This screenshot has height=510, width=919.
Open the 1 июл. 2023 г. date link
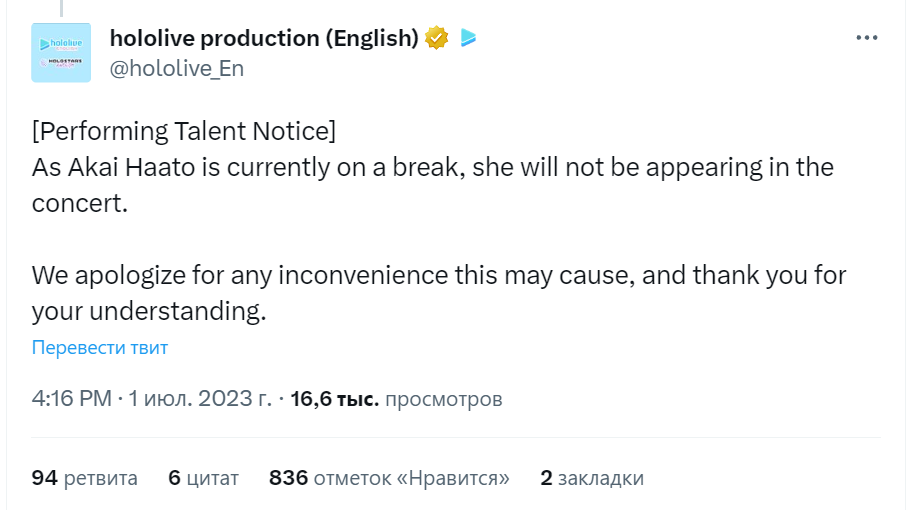(x=200, y=399)
